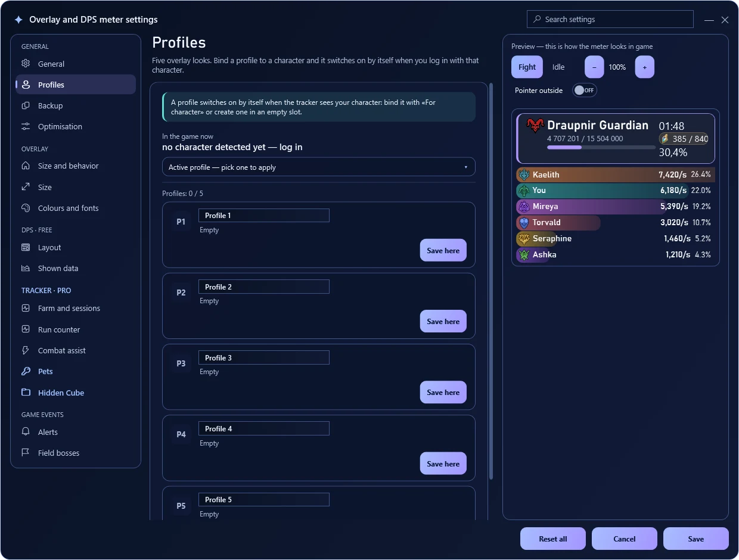Click the Pets key icon
The height and width of the screenshot is (560, 739).
click(26, 371)
